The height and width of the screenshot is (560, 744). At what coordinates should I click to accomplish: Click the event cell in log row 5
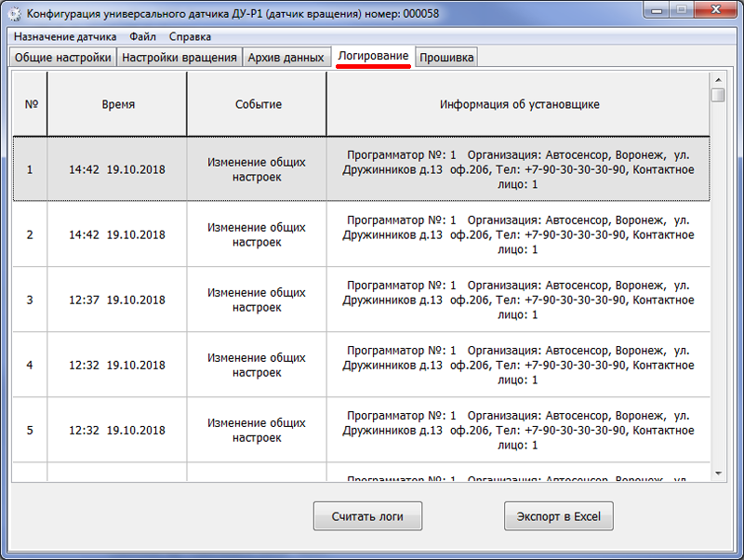click(x=257, y=430)
